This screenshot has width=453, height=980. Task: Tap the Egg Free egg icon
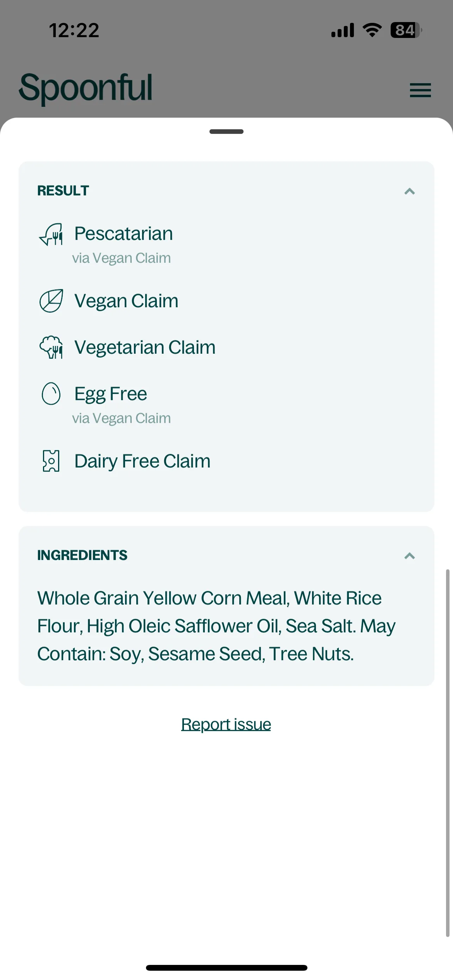(x=51, y=394)
